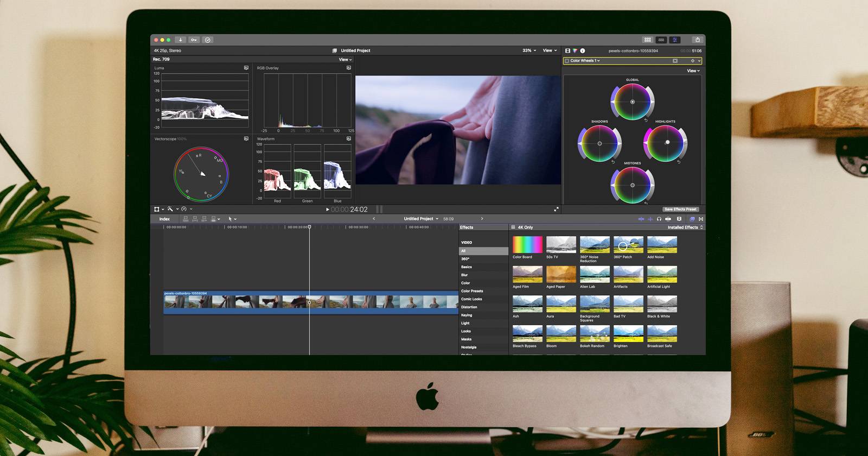This screenshot has height=456, width=868.
Task: Click the Color Wheels keyframe diamond
Action: pyautogui.click(x=692, y=61)
